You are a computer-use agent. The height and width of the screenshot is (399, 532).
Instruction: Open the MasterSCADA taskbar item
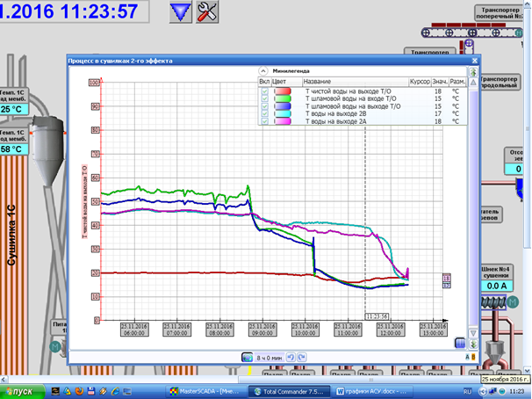tap(204, 390)
